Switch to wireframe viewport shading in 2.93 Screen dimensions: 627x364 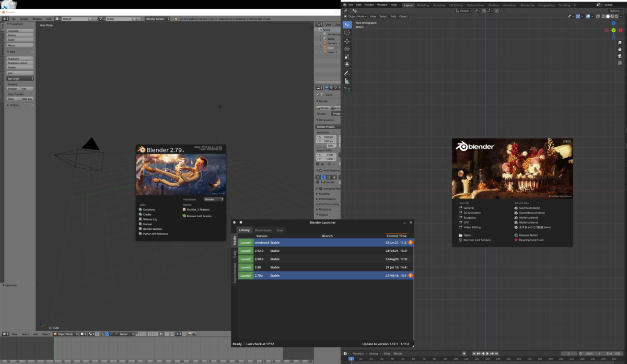pyautogui.click(x=603, y=16)
